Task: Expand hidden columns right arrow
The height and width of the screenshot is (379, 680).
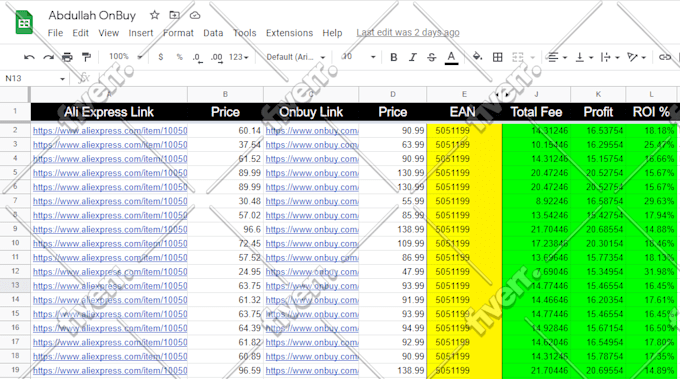Action: 507,95
